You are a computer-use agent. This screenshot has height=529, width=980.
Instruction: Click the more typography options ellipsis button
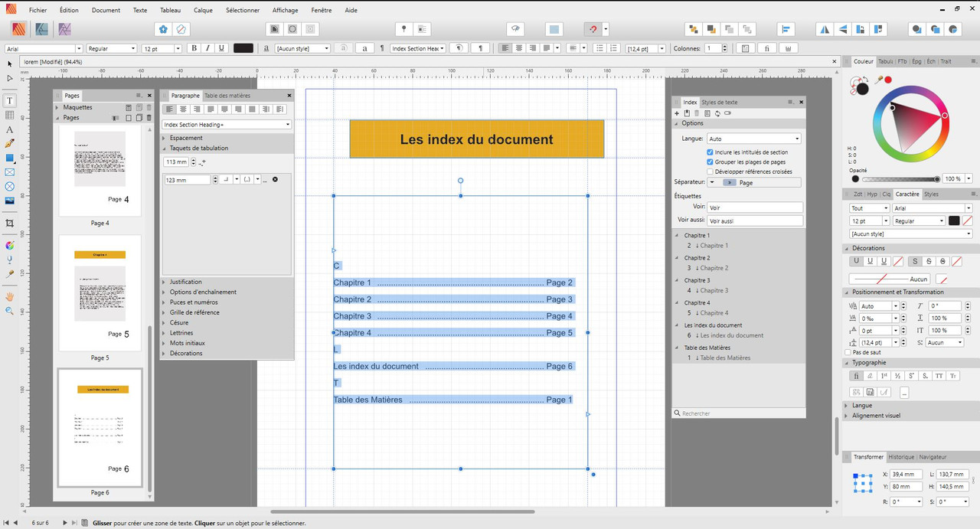click(x=904, y=393)
